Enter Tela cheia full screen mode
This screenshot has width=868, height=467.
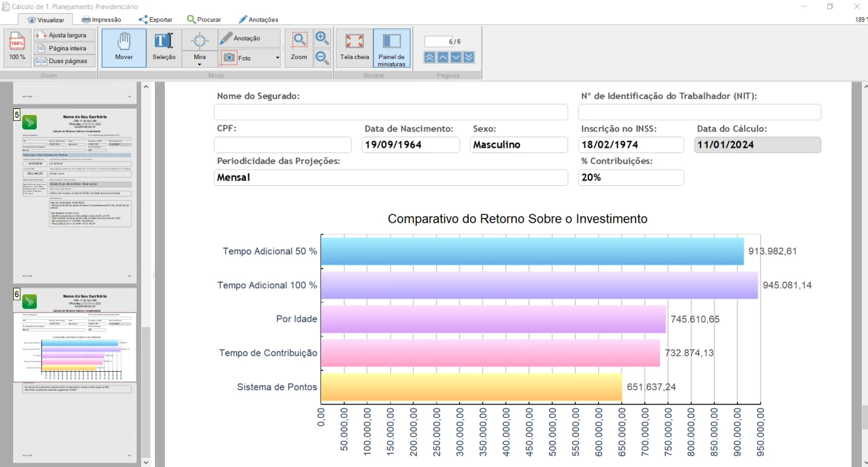[355, 47]
